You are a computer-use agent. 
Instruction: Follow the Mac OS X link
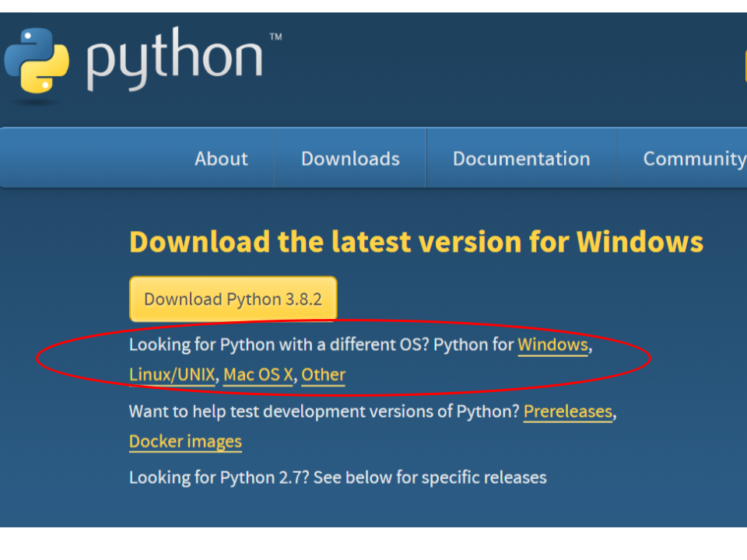(x=258, y=374)
